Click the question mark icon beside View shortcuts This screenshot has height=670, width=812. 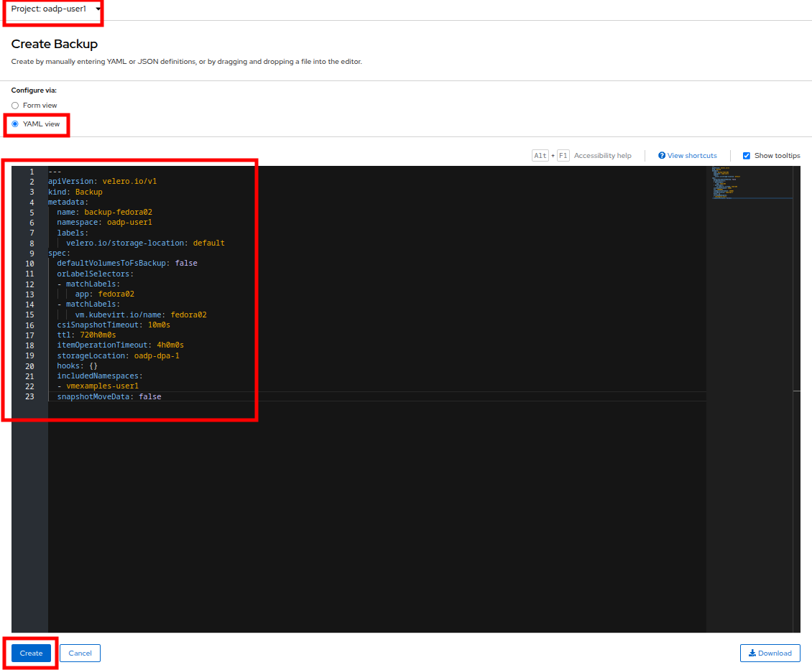662,156
